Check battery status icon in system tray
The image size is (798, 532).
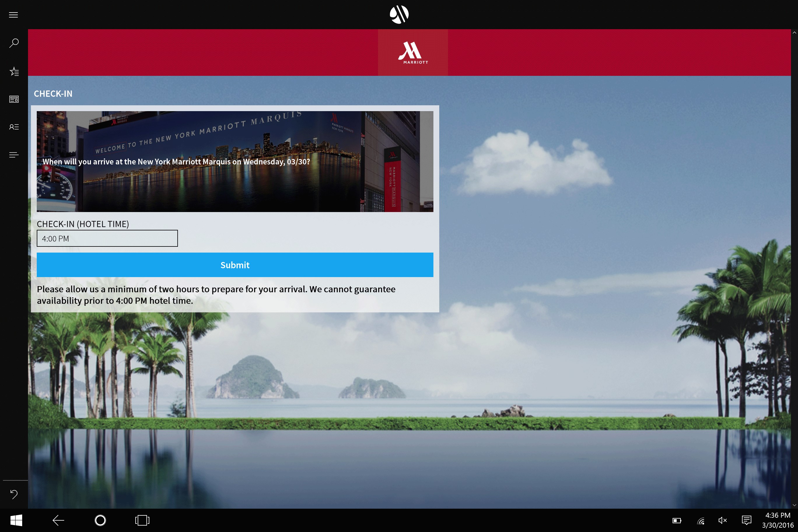click(x=677, y=520)
